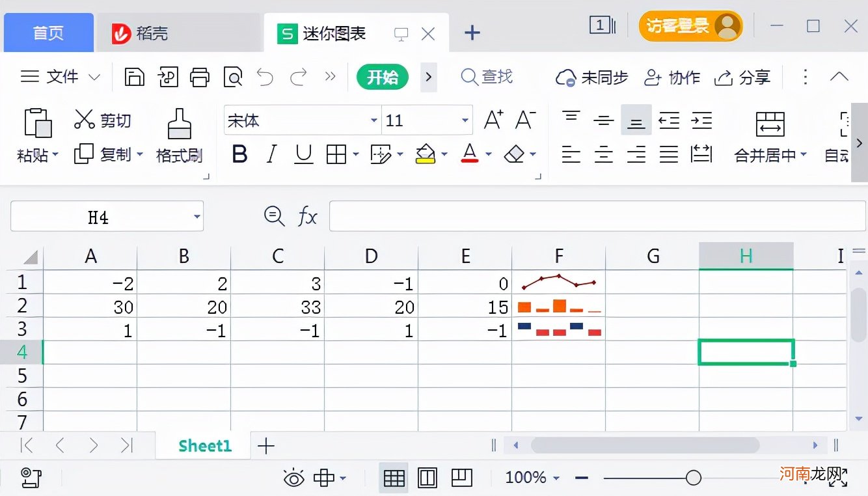Screen dimensions: 868x496
Task: Click the status bar far-left macro icon
Action: tap(32, 478)
